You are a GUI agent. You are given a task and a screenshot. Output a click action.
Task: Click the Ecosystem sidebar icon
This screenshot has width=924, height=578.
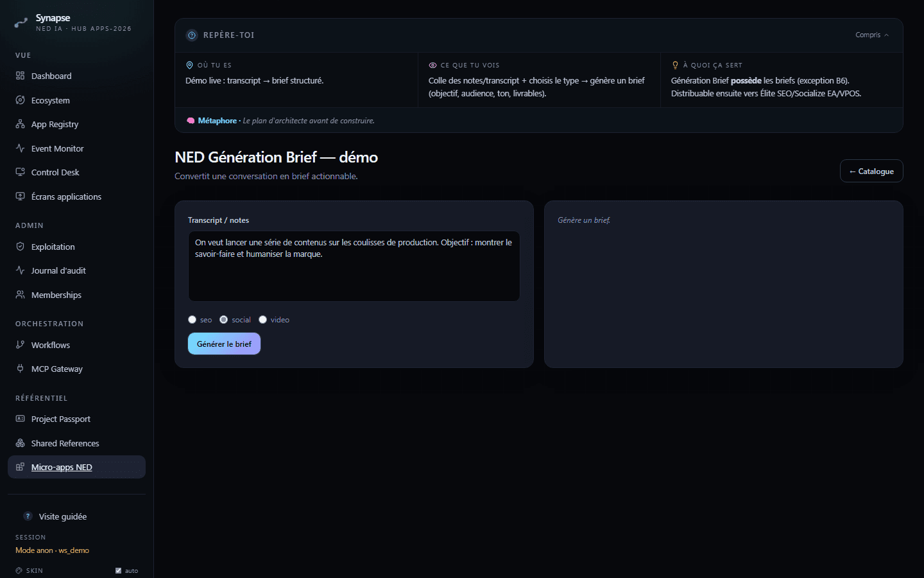click(x=20, y=100)
